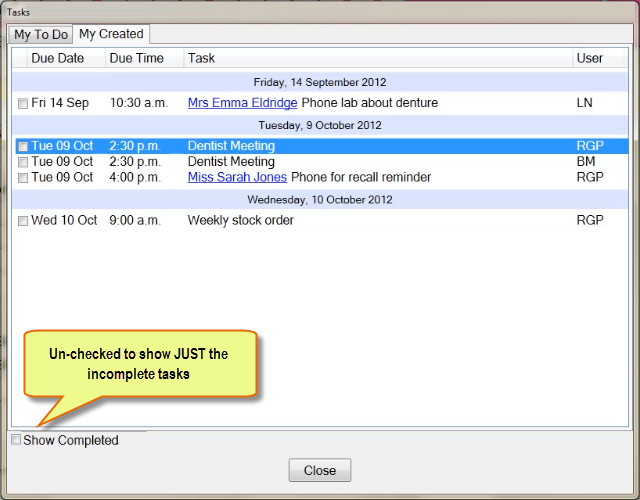Tick checkbox for Weekly stock order task
The height and width of the screenshot is (500, 640).
click(x=23, y=221)
